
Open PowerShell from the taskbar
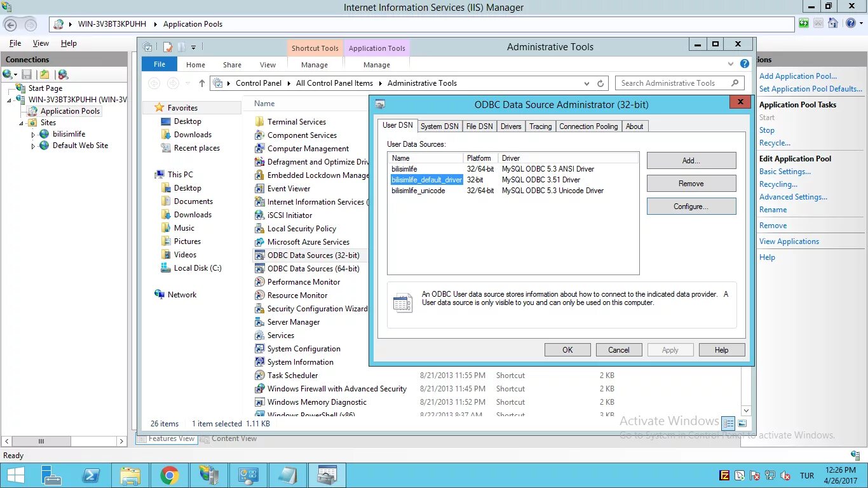[90, 475]
